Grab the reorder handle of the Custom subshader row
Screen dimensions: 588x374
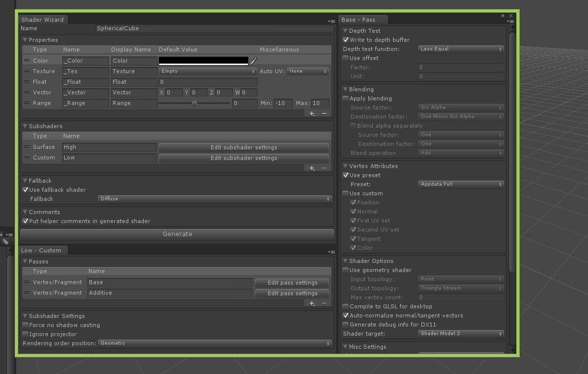click(27, 157)
